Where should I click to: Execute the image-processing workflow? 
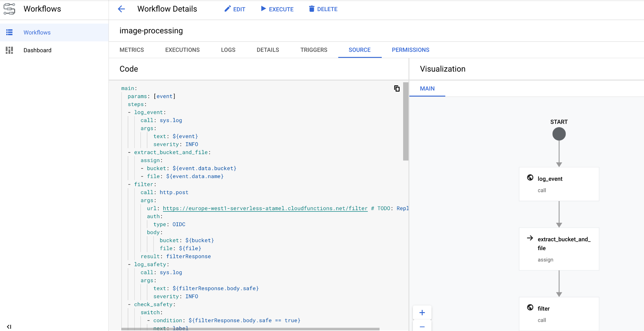[x=277, y=9]
